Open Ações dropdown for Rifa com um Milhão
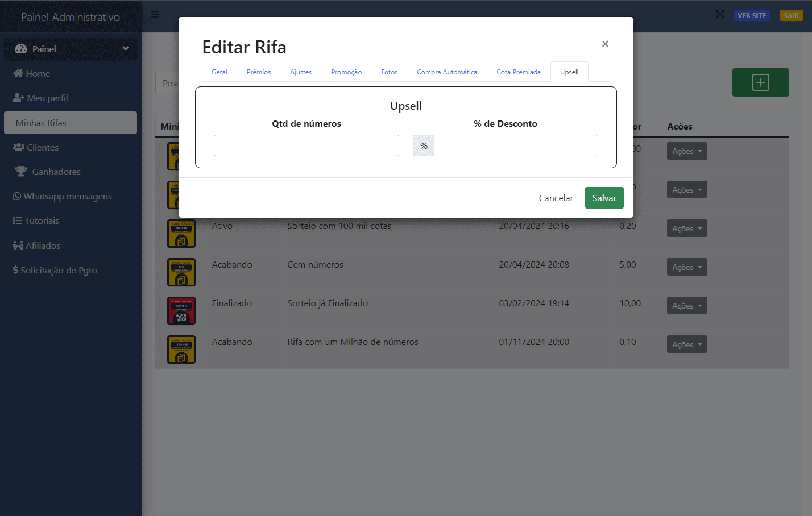This screenshot has height=516, width=812. (686, 344)
